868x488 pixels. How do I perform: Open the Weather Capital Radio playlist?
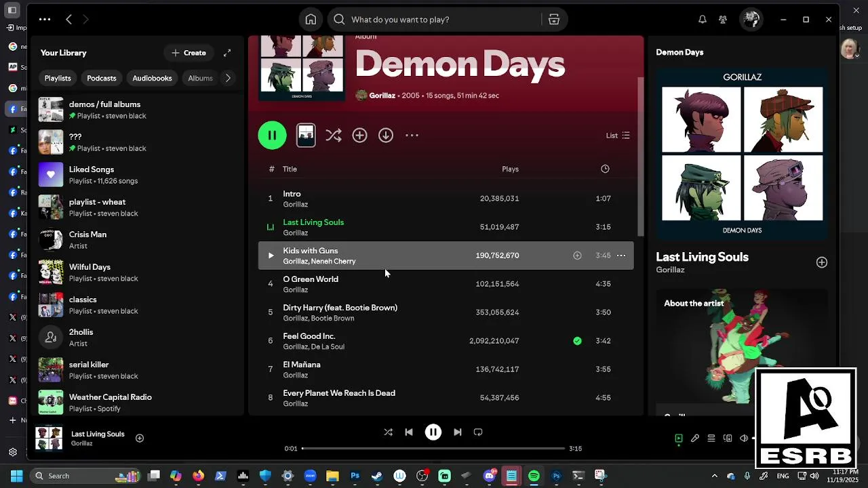(x=139, y=403)
